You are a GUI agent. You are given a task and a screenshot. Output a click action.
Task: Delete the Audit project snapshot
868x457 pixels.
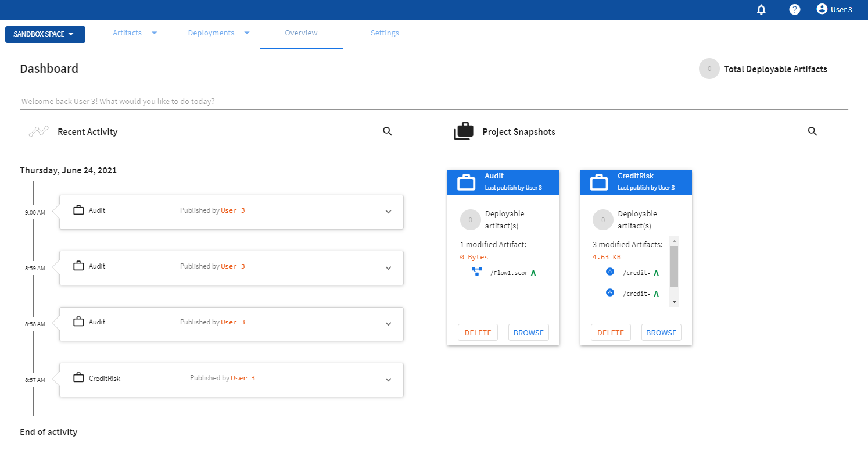[x=478, y=333]
